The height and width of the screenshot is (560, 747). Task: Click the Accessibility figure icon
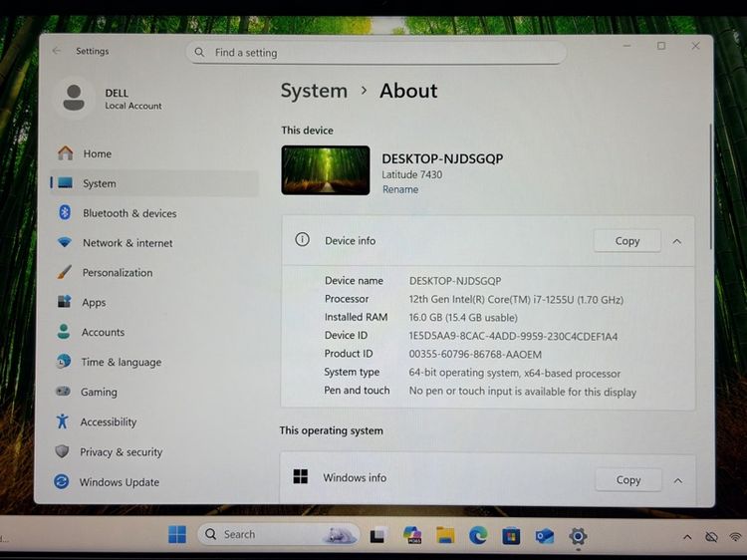(x=63, y=421)
